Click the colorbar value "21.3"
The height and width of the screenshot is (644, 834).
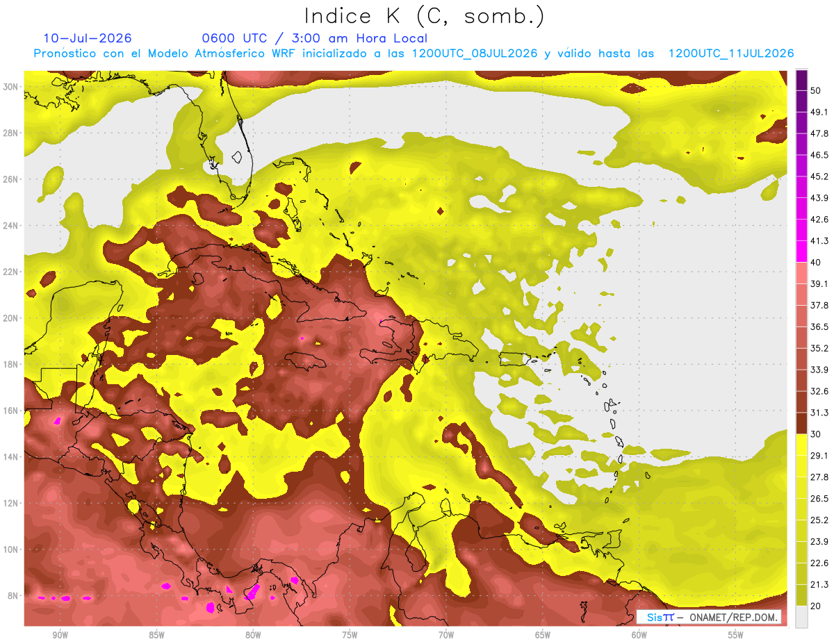pyautogui.click(x=819, y=585)
